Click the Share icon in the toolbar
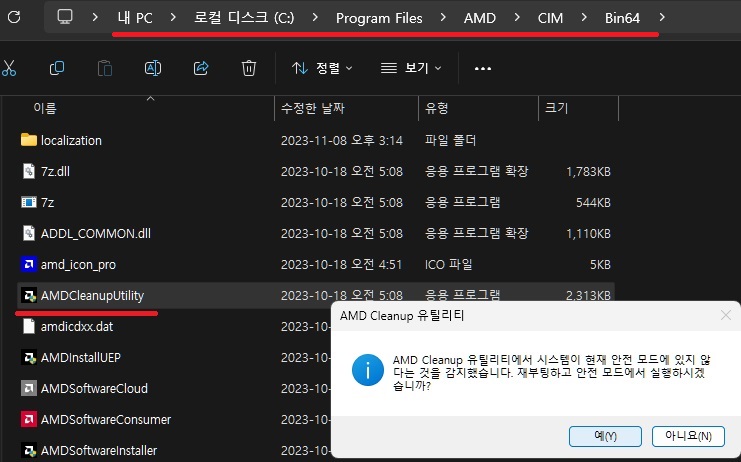 click(x=201, y=68)
